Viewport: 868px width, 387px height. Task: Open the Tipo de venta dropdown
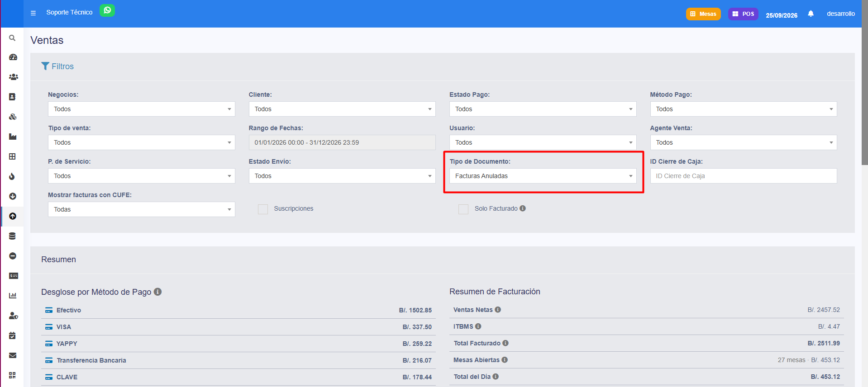pos(142,142)
